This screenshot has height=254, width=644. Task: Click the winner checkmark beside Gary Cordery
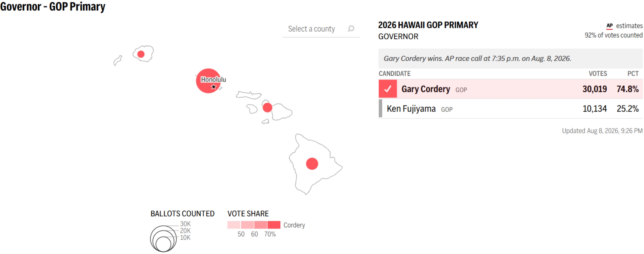pyautogui.click(x=388, y=89)
